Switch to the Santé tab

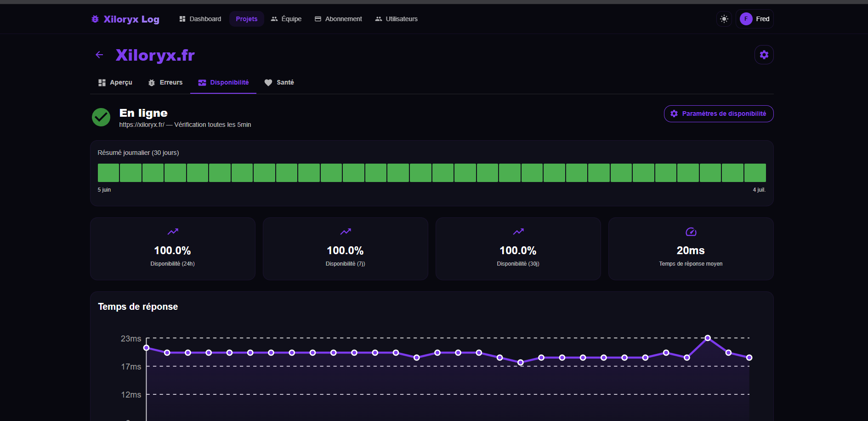279,82
